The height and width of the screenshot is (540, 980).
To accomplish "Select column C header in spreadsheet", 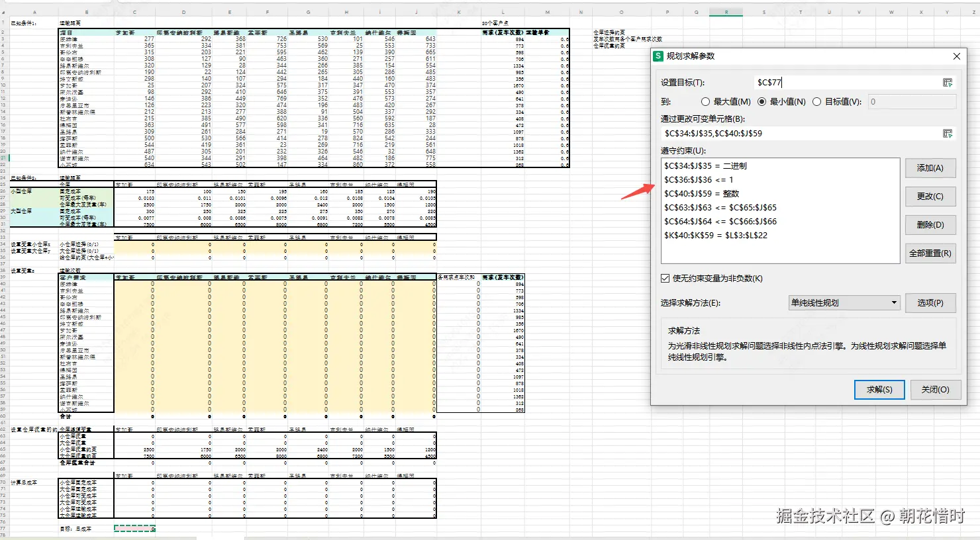I will tap(134, 12).
